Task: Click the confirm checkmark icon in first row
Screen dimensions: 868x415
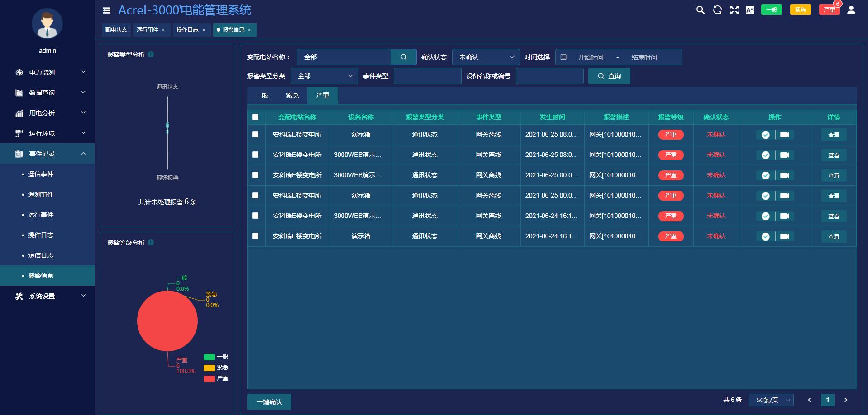Action: click(765, 135)
